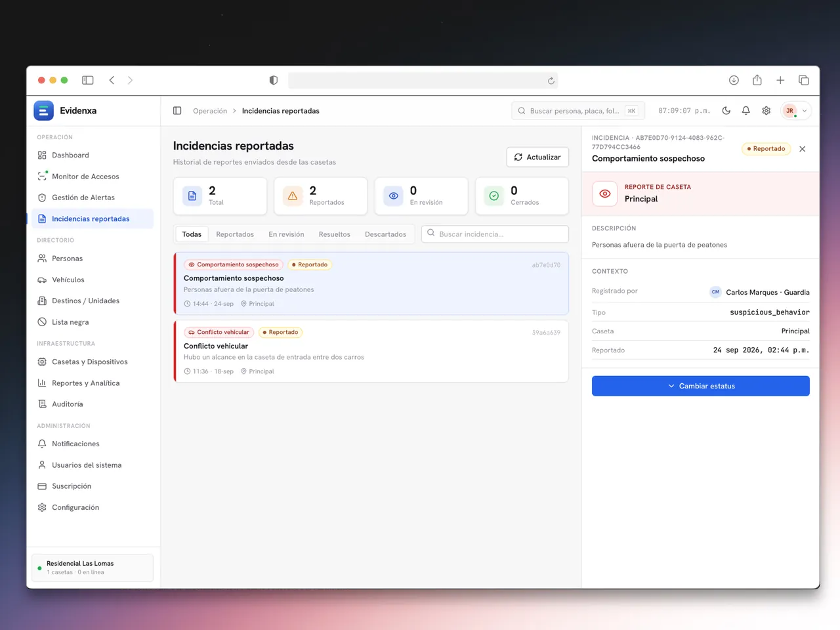
Task: Open Destinos / Unidades
Action: [93, 301]
